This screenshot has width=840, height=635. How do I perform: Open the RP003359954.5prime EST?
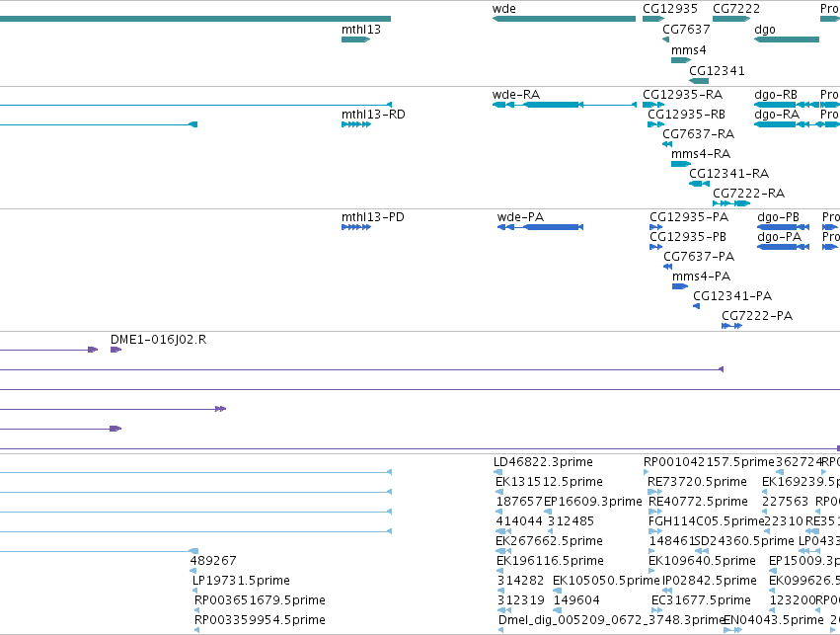[x=196, y=630]
